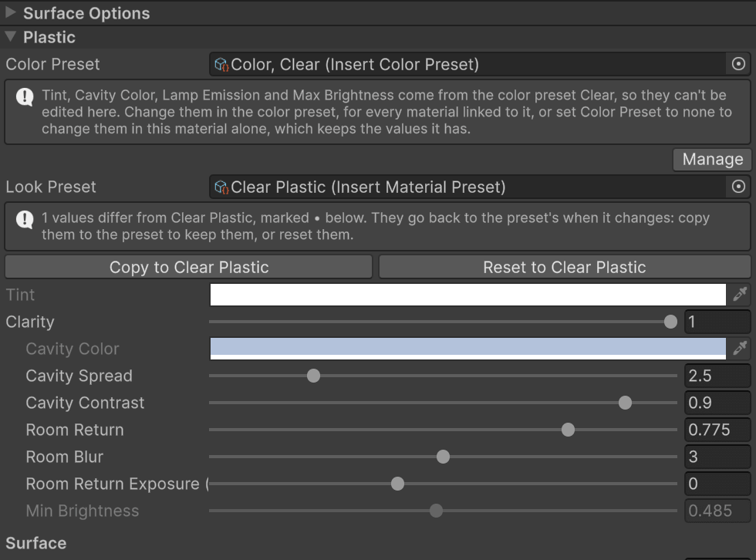Collapse the Plastic section

point(11,36)
